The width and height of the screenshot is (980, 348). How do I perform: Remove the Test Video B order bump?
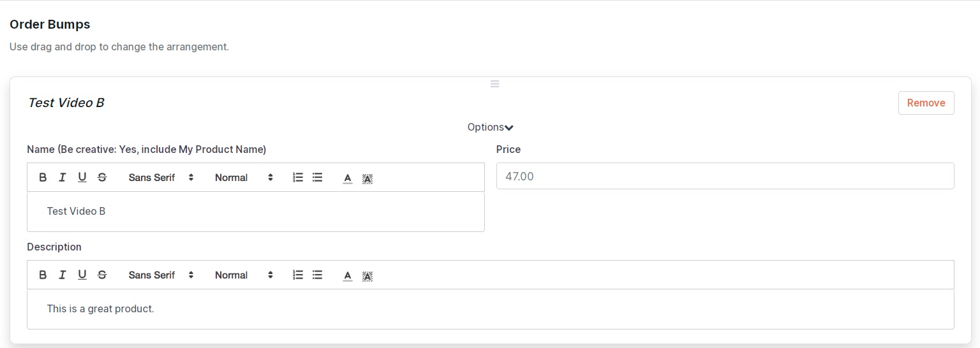point(926,103)
